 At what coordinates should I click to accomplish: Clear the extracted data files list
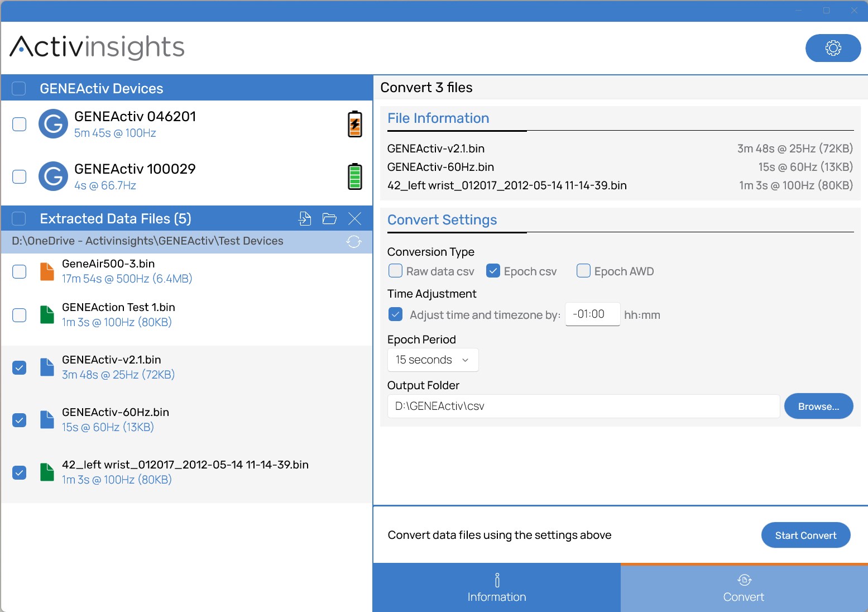(355, 218)
